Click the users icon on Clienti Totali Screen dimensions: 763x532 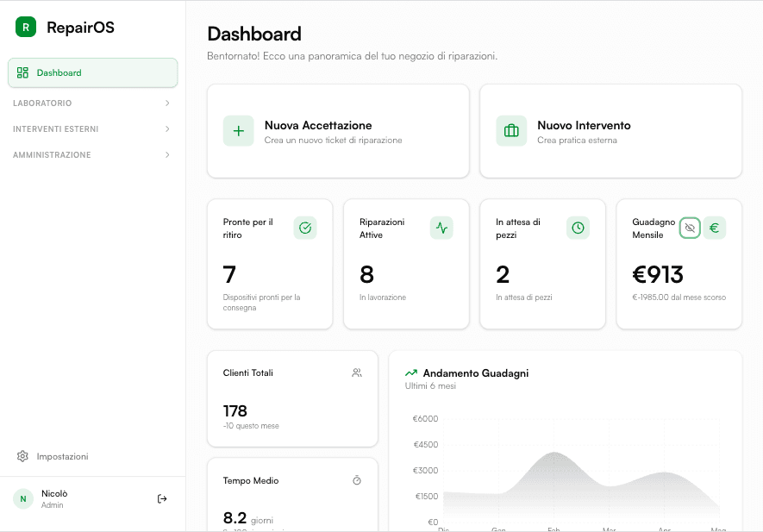click(357, 372)
